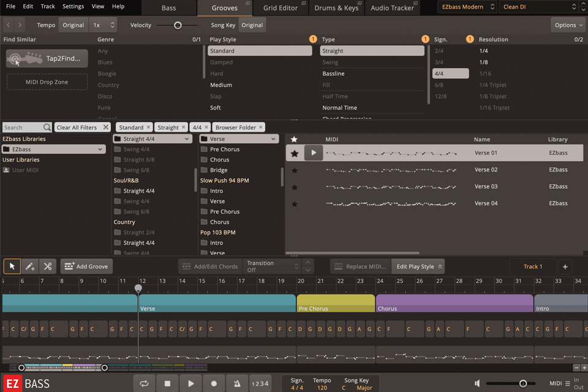The width and height of the screenshot is (588, 392).
Task: Open the Options dropdown
Action: click(x=567, y=24)
